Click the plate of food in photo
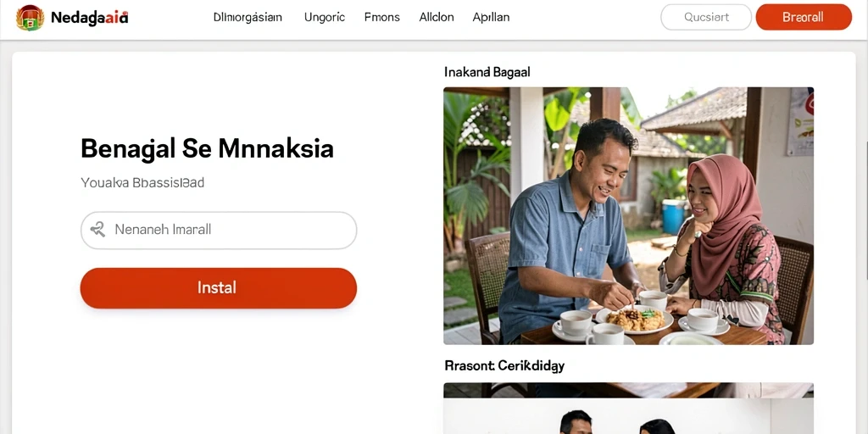This screenshot has width=868, height=434. pos(634,320)
